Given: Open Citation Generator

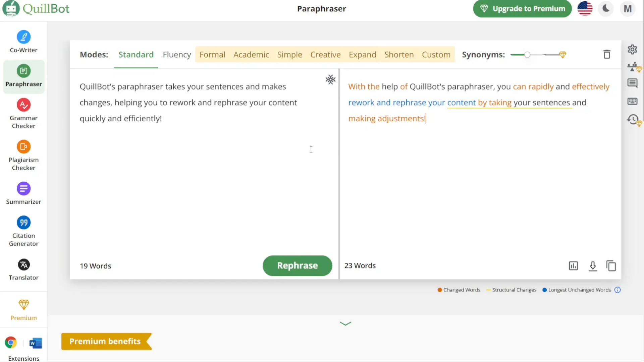Looking at the screenshot, I should click(23, 231).
